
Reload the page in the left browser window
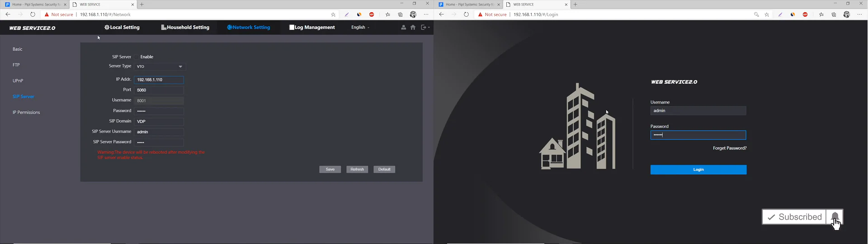pos(33,14)
